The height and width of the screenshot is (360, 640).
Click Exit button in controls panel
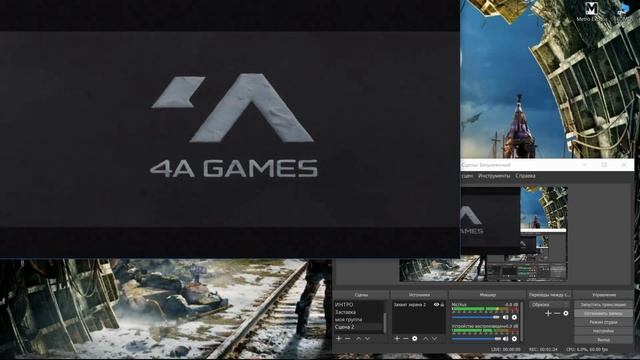click(603, 340)
